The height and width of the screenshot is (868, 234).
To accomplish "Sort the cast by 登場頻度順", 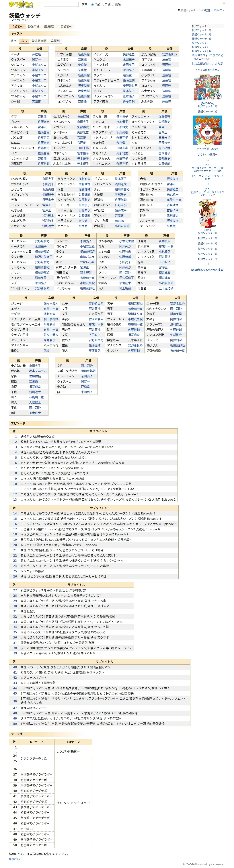I will pos(39,41).
